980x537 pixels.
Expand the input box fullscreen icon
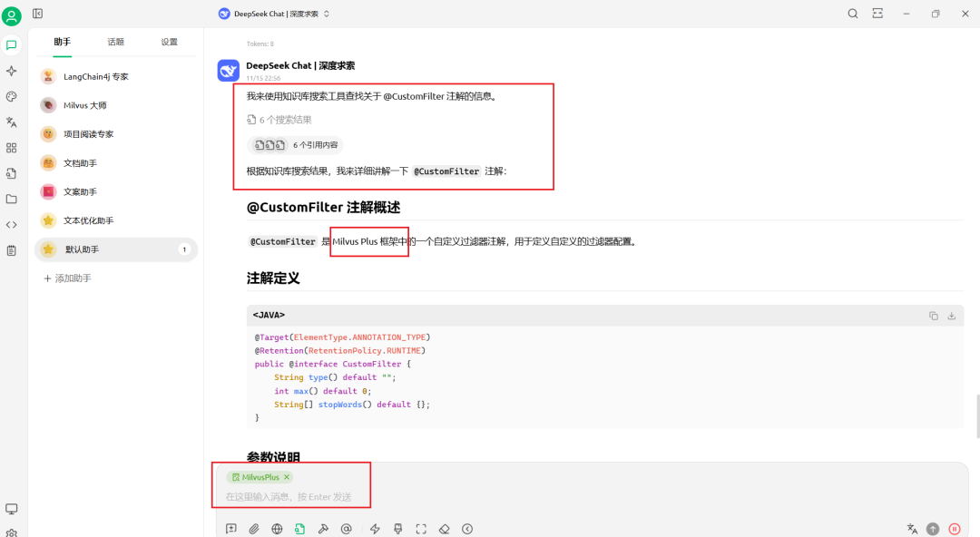pos(421,529)
